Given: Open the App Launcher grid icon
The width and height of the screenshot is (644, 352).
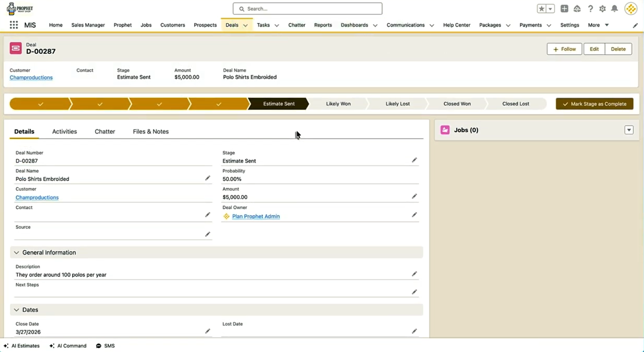Looking at the screenshot, I should tap(14, 25).
